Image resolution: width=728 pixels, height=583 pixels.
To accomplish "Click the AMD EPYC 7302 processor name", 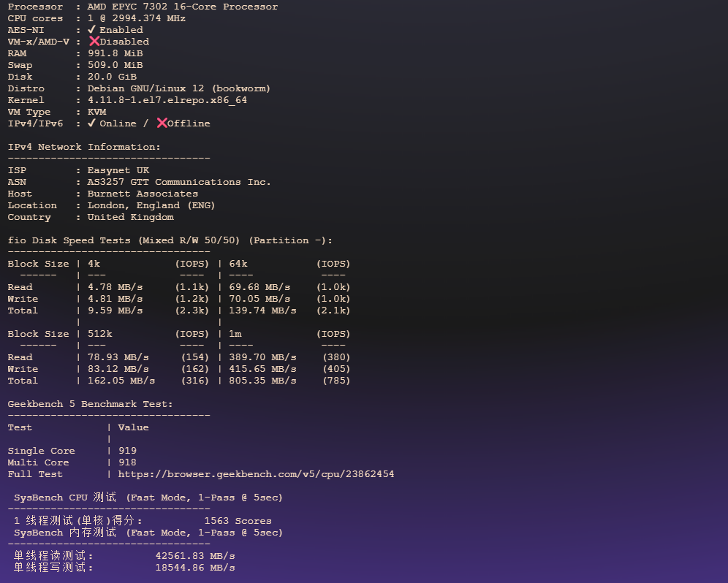I will point(182,7).
